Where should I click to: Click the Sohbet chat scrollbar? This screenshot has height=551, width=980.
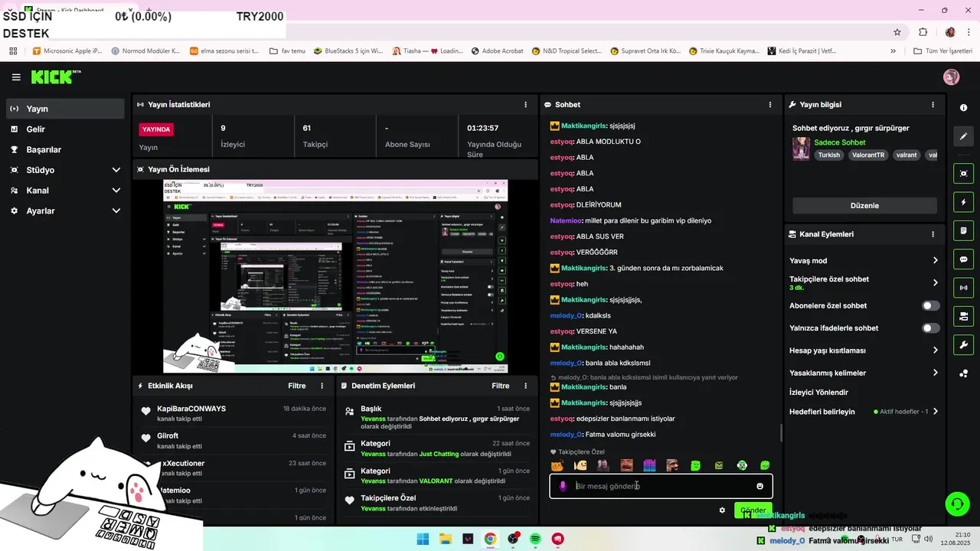click(781, 433)
